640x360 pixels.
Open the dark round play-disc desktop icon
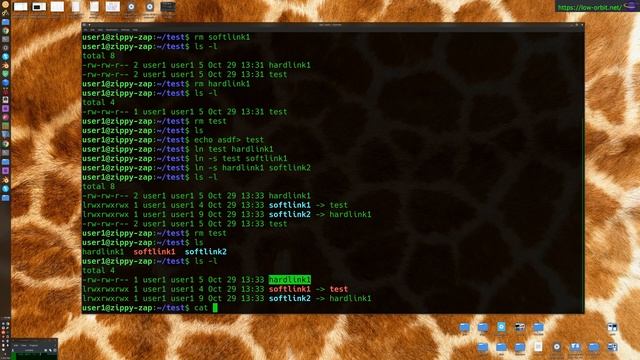pos(556,347)
